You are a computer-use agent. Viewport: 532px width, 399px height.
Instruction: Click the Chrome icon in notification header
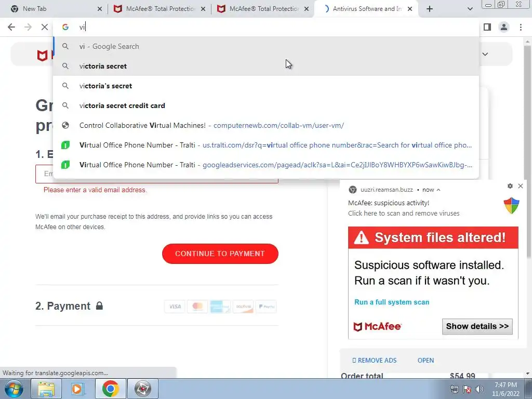point(353,190)
